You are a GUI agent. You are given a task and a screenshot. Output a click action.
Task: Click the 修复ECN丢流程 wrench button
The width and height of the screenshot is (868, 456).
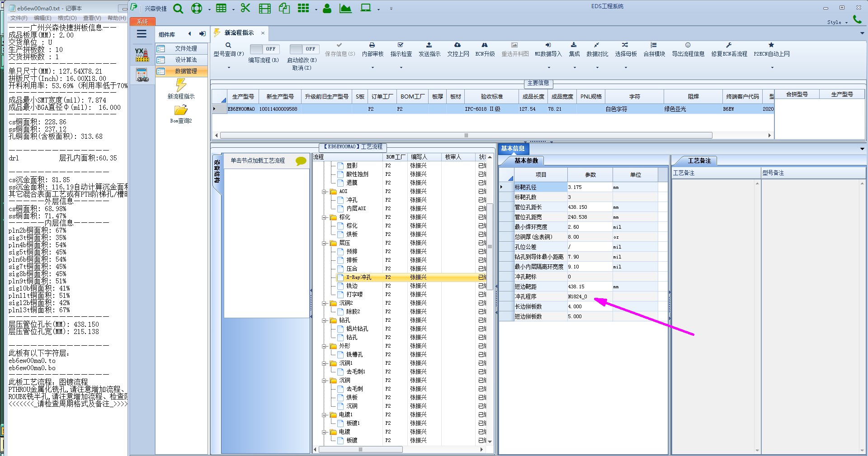pyautogui.click(x=729, y=49)
